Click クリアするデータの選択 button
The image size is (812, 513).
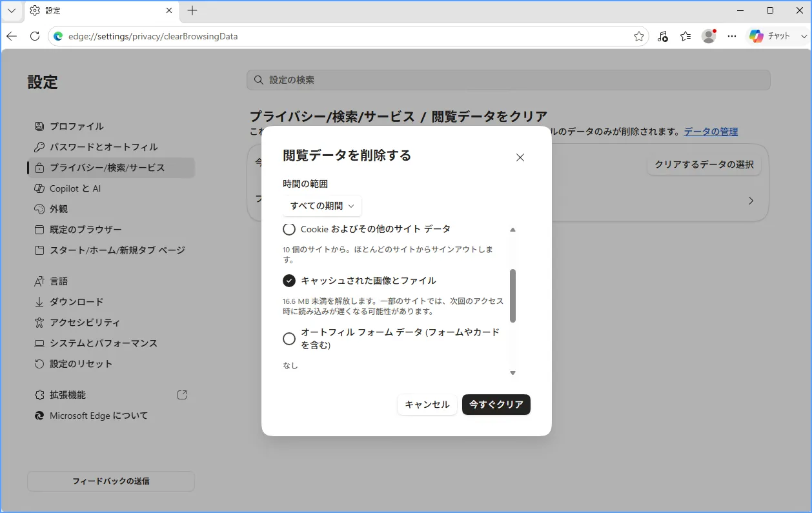pyautogui.click(x=704, y=165)
